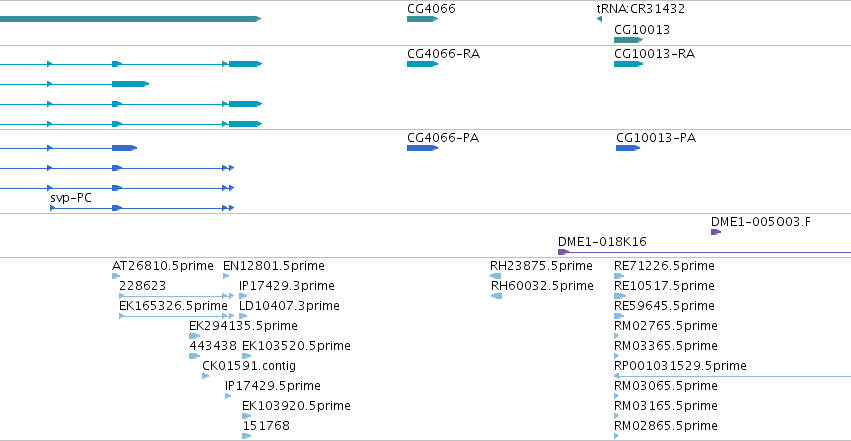This screenshot has height=441, width=851.
Task: Click the RH23875.5prime label
Action: 541,266
